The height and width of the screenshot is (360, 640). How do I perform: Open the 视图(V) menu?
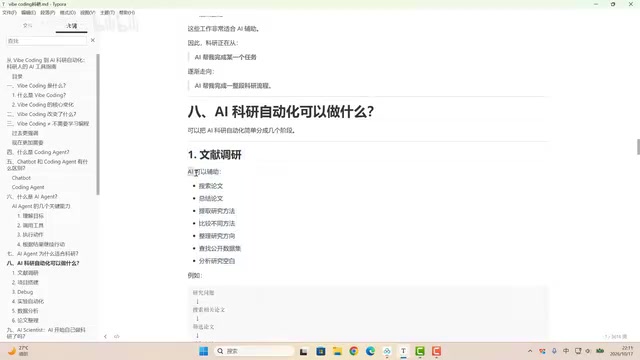tap(87, 13)
